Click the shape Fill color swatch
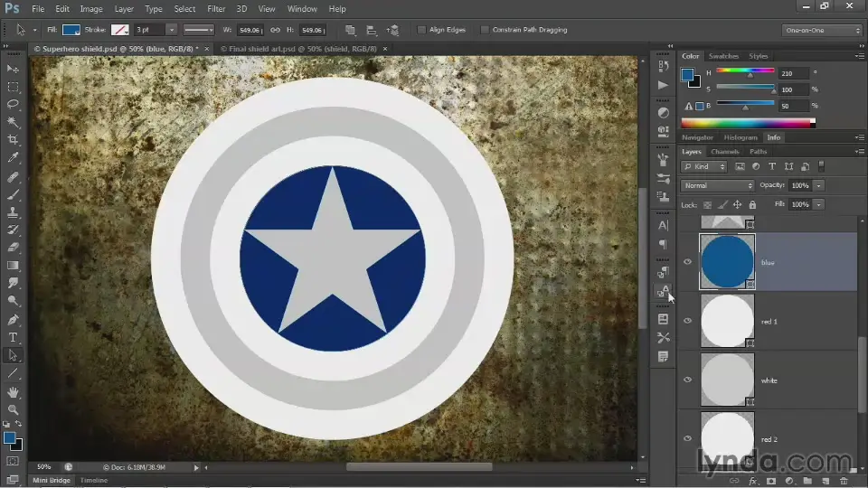 click(x=71, y=30)
